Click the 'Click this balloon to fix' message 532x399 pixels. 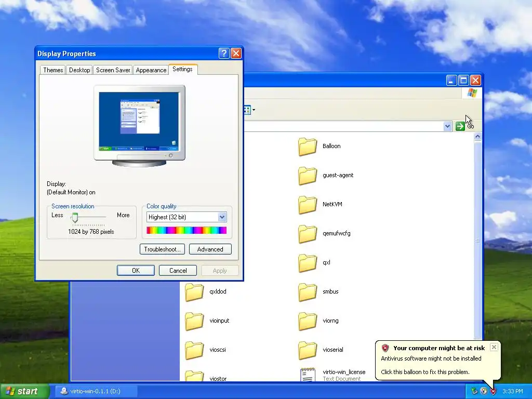(x=425, y=372)
